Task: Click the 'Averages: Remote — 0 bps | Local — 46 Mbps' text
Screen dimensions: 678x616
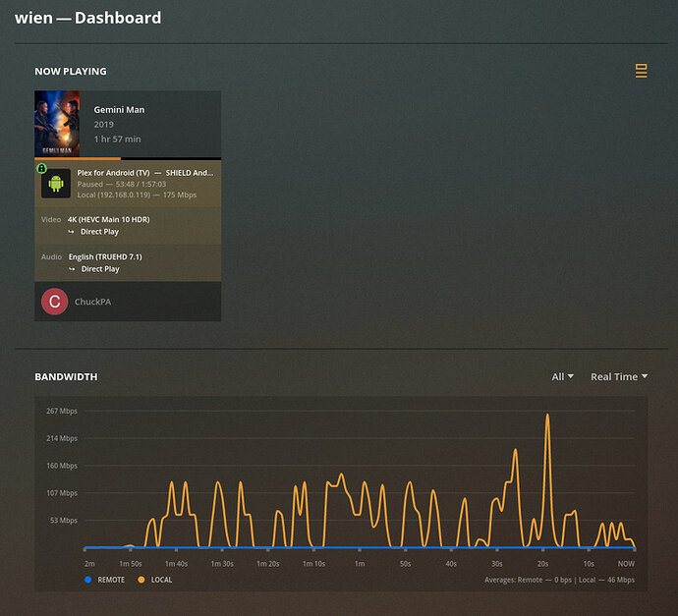Action: [559, 580]
